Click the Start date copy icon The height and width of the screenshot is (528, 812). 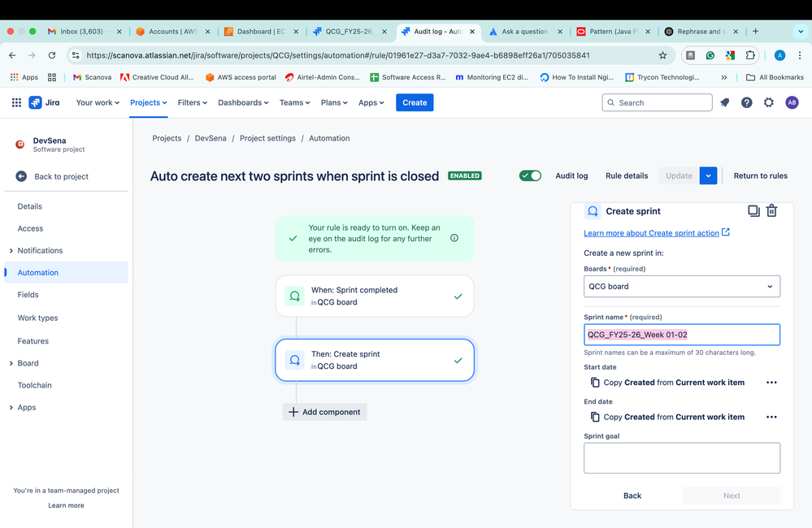[595, 383]
